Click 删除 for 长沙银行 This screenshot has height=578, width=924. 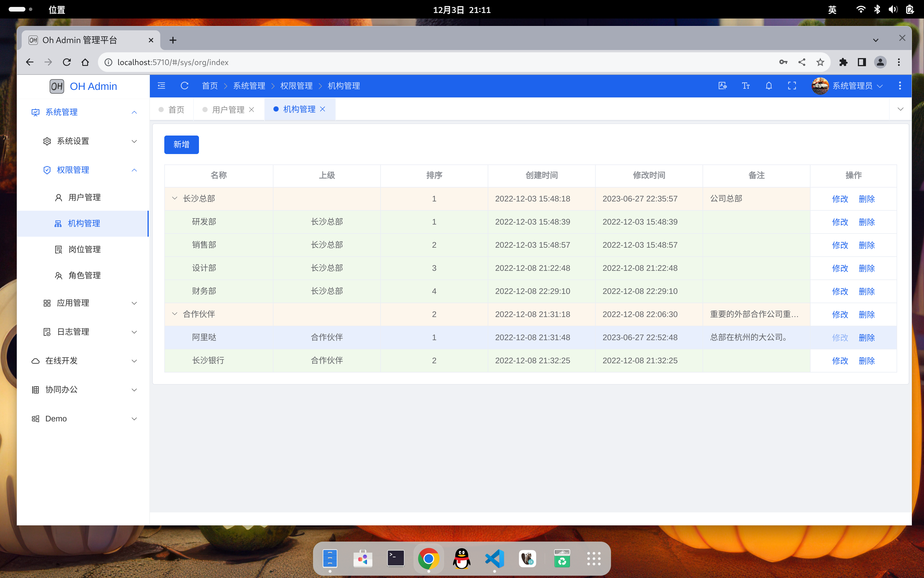click(867, 360)
